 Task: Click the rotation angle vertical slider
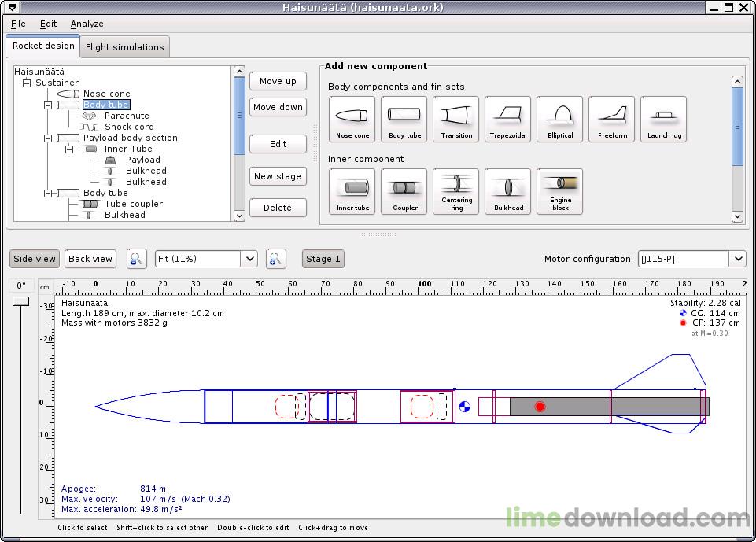(21, 393)
